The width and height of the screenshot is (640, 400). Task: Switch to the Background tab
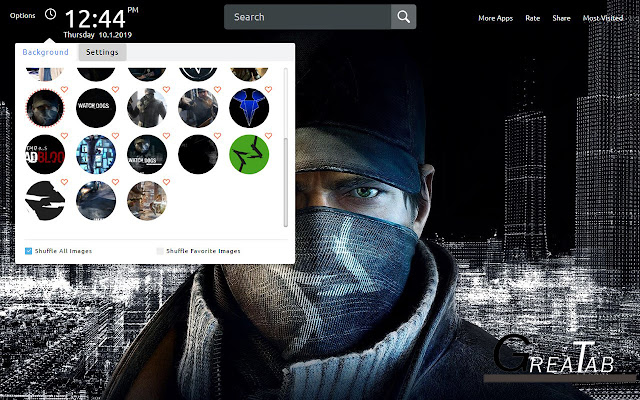tap(45, 52)
